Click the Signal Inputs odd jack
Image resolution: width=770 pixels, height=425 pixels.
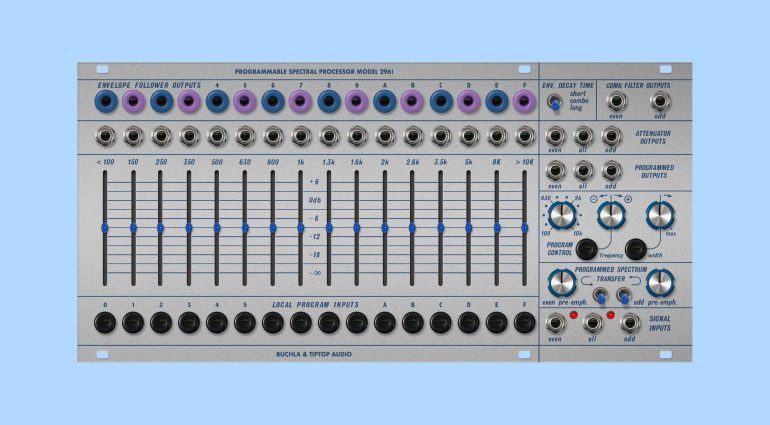tap(630, 322)
